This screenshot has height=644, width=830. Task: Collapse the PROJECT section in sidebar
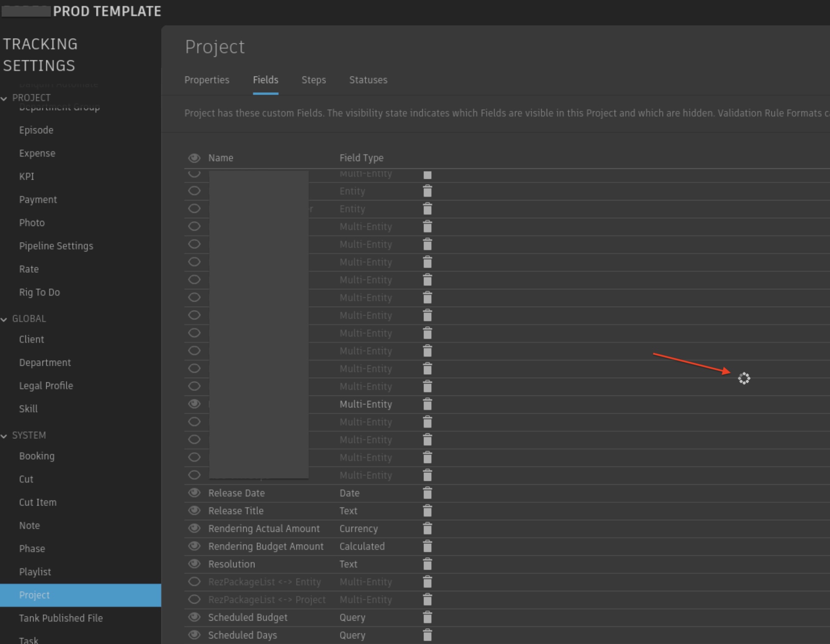coord(4,98)
